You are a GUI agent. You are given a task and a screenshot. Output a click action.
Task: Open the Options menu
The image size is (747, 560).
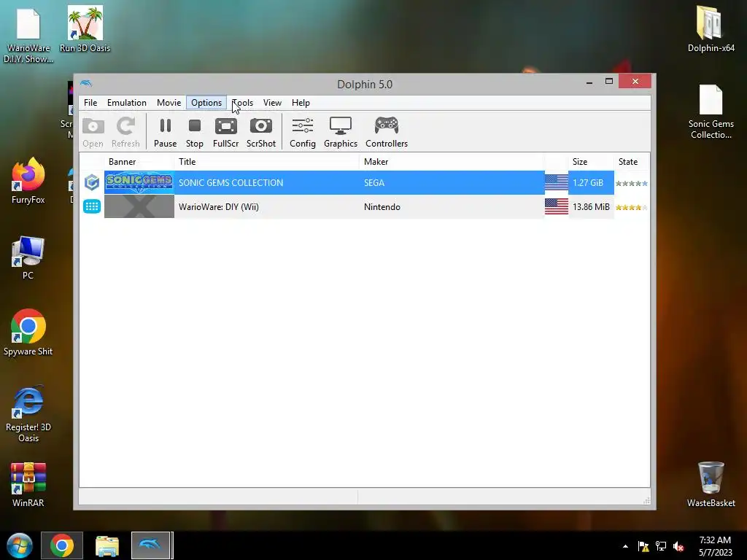[206, 103]
